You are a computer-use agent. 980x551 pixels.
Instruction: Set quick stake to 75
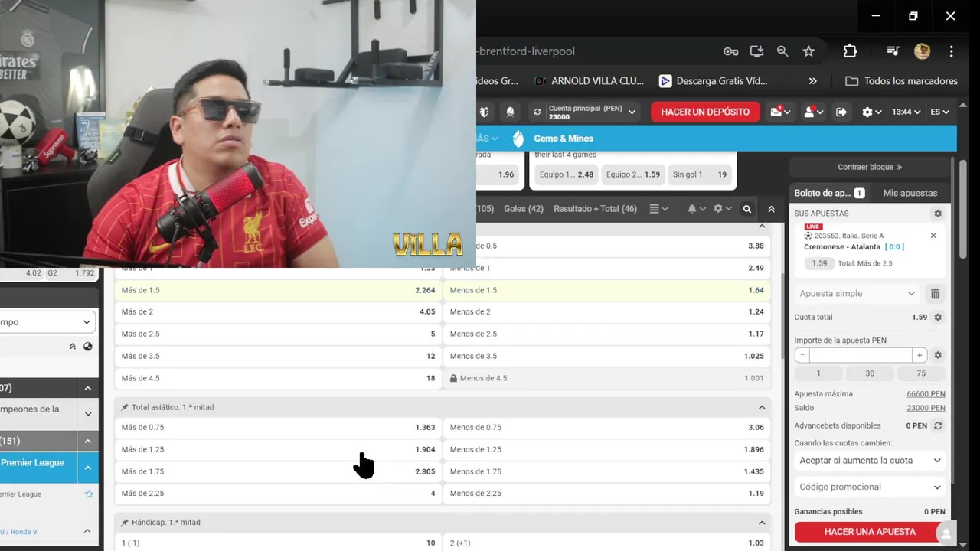[921, 373]
